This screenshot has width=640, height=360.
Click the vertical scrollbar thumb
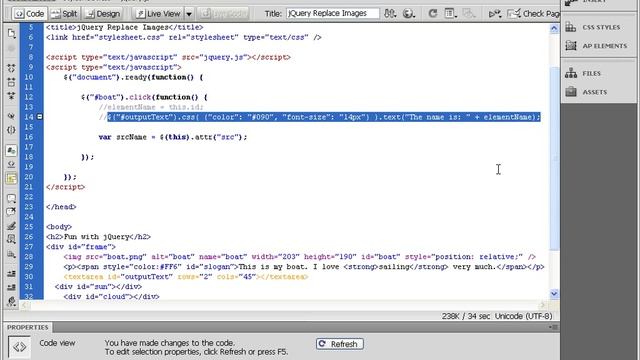(x=554, y=158)
